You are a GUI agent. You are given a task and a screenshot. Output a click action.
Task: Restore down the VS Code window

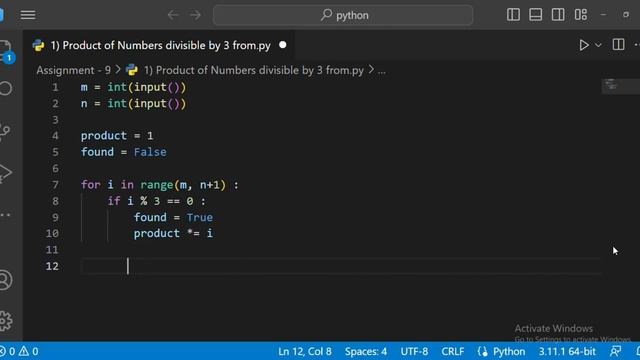tap(626, 15)
